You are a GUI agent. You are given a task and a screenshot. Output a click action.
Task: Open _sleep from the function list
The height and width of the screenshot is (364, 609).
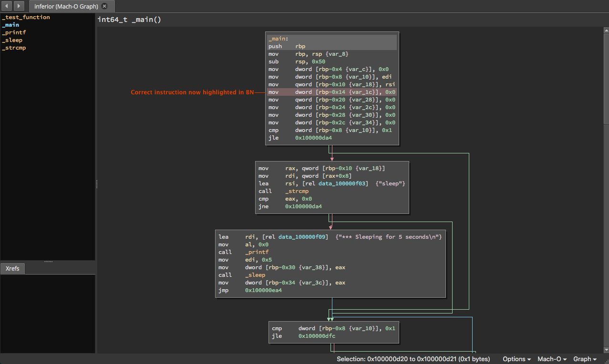pos(12,40)
